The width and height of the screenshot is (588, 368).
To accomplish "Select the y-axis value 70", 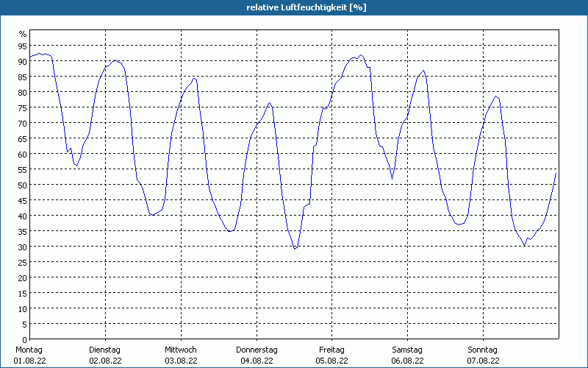I will tap(23, 123).
